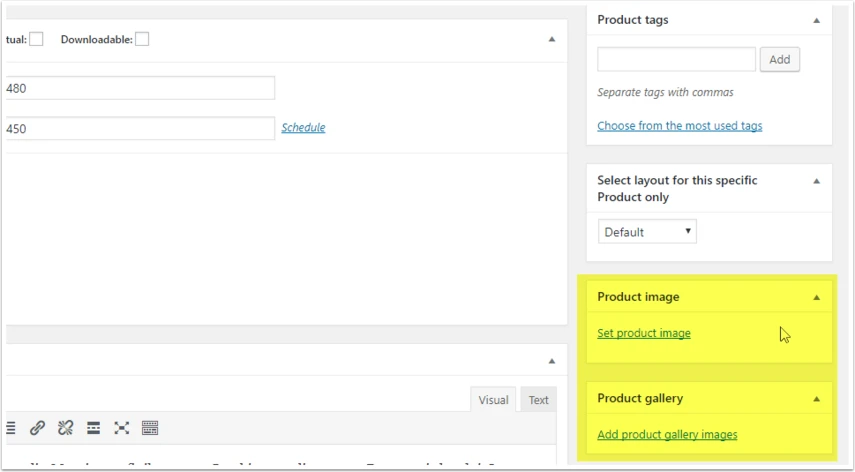
Task: Click the Schedule sale price link
Action: (303, 128)
